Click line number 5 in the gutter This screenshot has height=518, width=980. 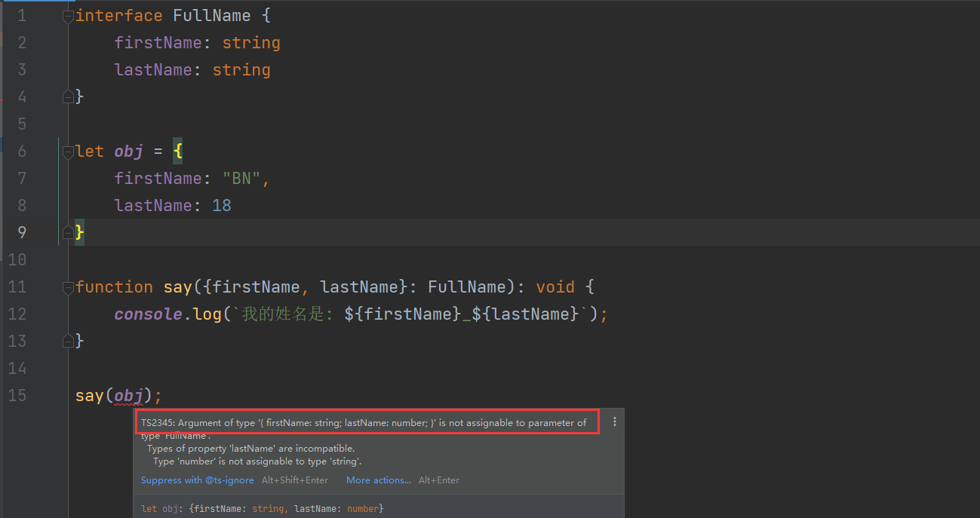tap(21, 124)
